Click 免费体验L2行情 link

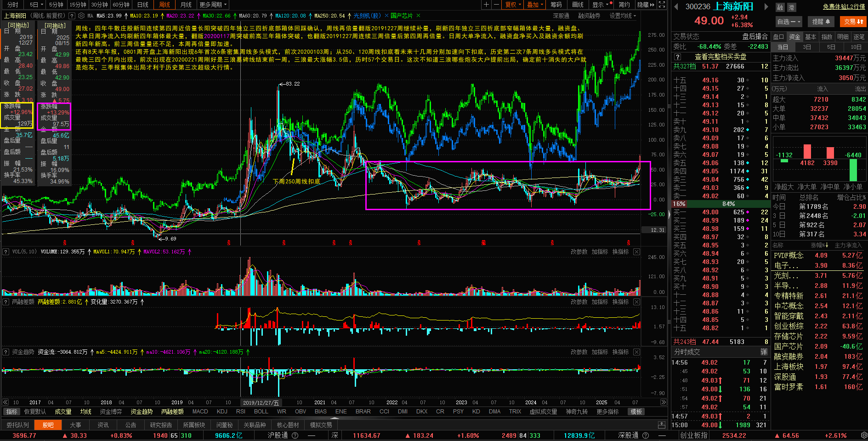(x=844, y=7)
